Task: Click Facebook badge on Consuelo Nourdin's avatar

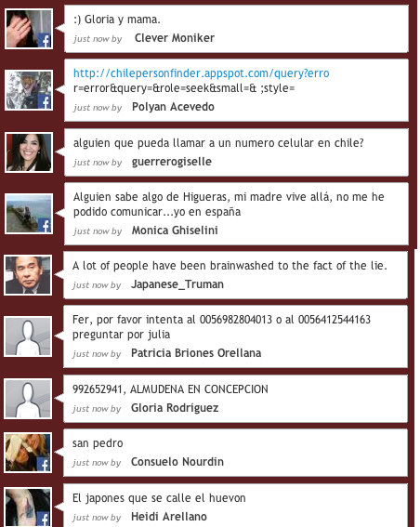Action: pos(44,464)
